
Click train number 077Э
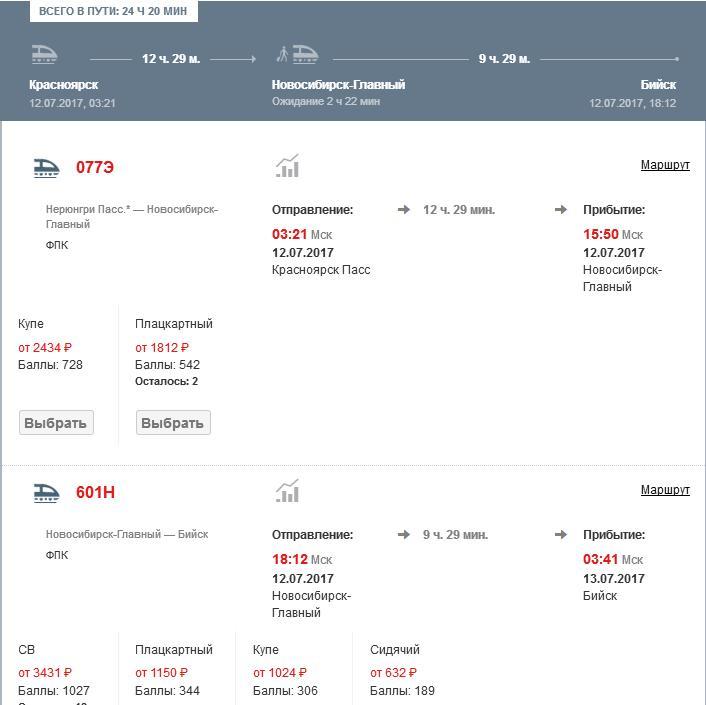(95, 167)
